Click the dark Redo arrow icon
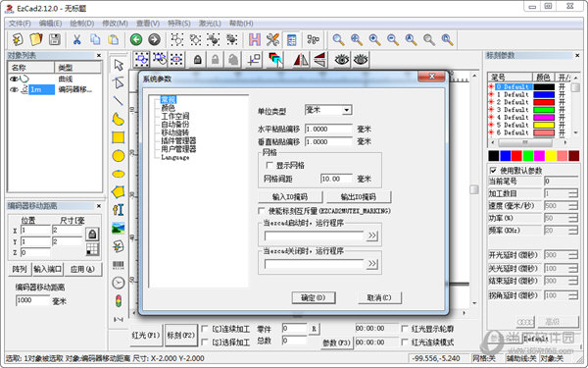 coord(154,39)
